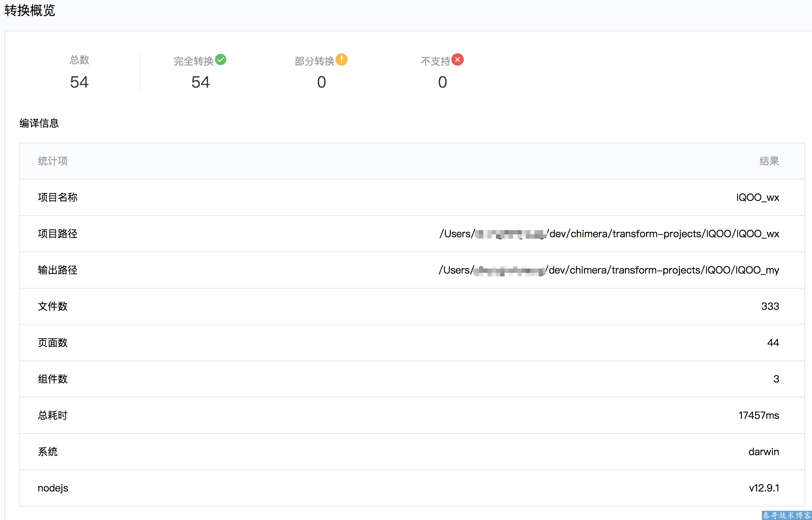The image size is (812, 520).
Task: Select the 转换概览 page heading
Action: [x=30, y=10]
